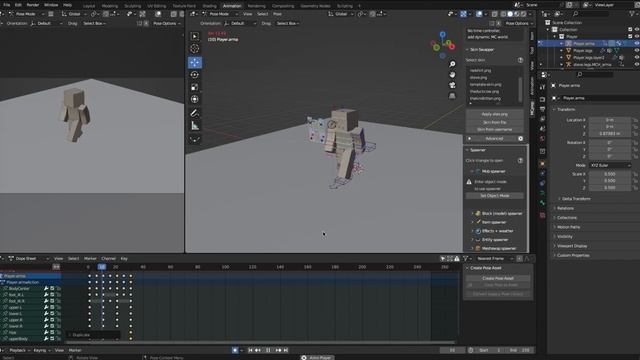Click the Skin from file button
This screenshot has height=360, width=640.
point(495,122)
